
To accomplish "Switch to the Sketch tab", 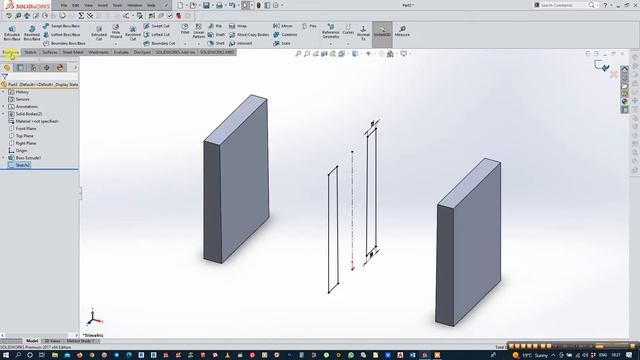I will [30, 52].
